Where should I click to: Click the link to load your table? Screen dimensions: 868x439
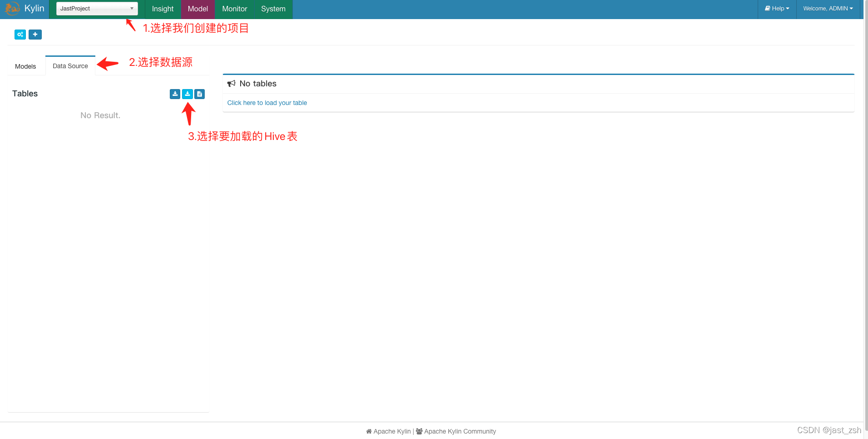pos(267,103)
